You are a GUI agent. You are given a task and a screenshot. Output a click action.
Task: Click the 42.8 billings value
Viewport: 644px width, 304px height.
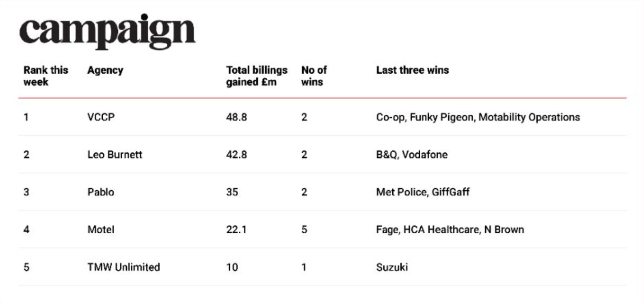[237, 155]
